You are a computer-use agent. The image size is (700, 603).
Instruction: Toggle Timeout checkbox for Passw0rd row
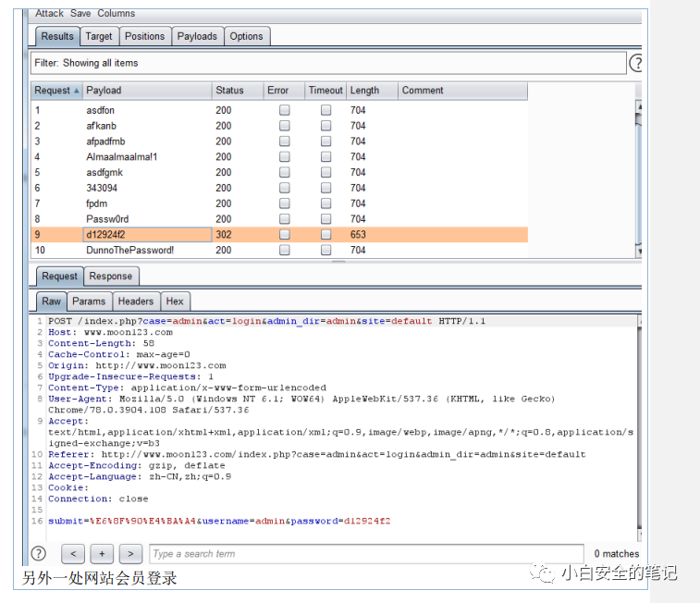point(325,218)
